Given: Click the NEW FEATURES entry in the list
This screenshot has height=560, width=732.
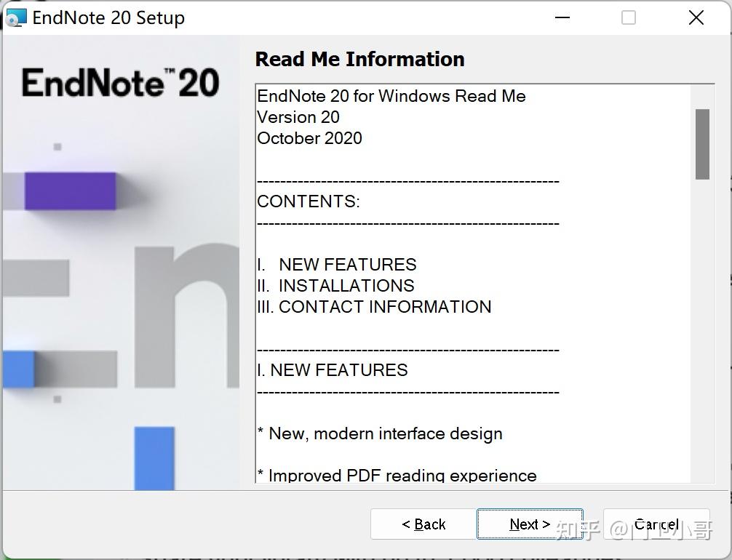Looking at the screenshot, I should click(x=337, y=264).
